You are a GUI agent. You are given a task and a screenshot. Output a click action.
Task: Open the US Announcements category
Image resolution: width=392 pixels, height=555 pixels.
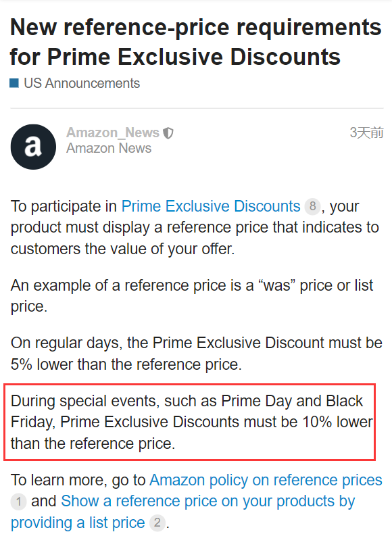pyautogui.click(x=82, y=83)
